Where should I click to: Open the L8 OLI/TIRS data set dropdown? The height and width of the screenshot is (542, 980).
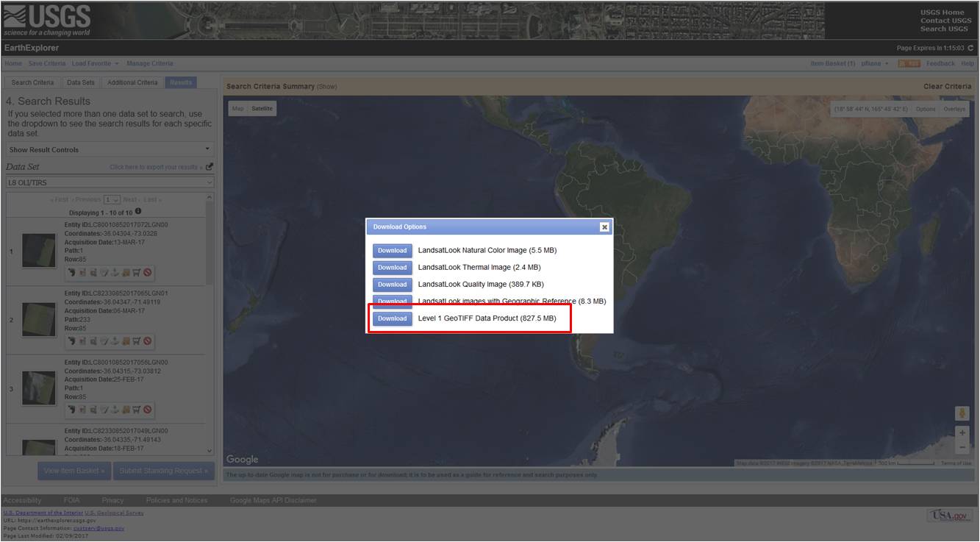pos(110,182)
